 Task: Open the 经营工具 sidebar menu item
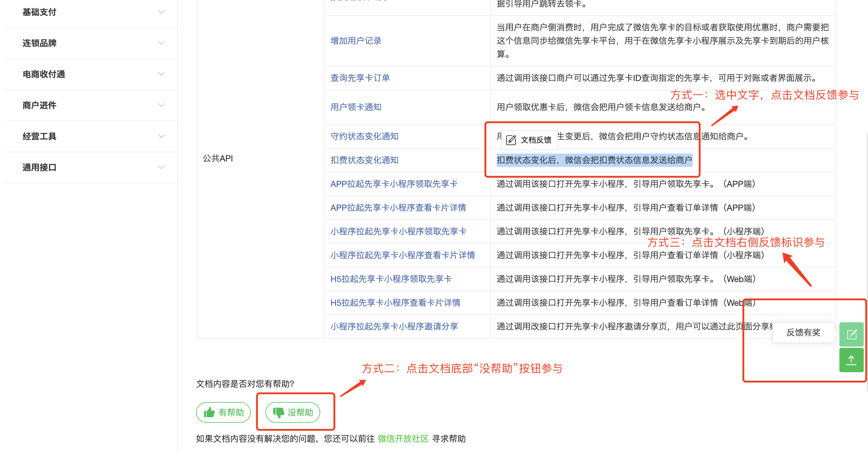click(x=40, y=136)
